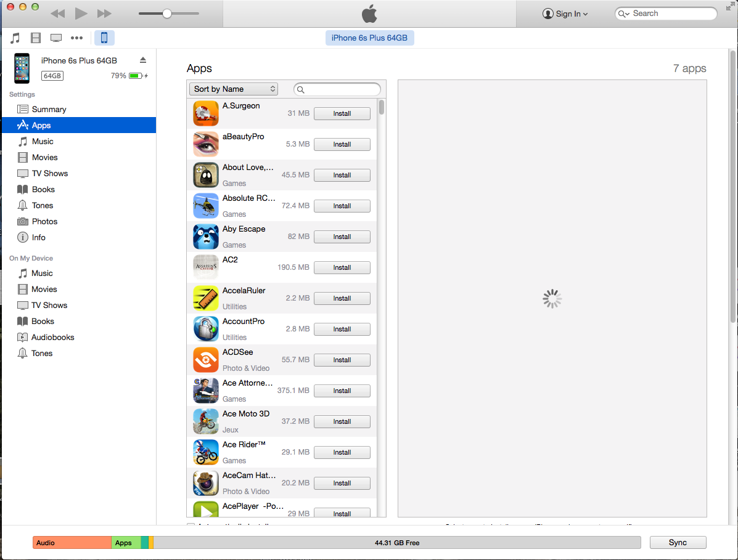
Task: Open the Sort by Name dropdown
Action: (x=234, y=89)
